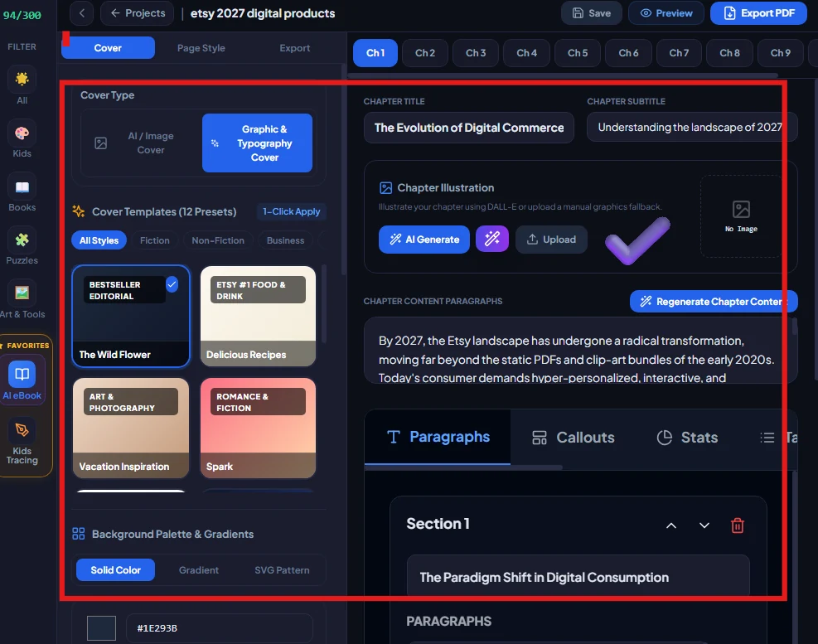Screen dimensions: 818x644
Task: Open the Kids filter category
Action: coord(22,139)
